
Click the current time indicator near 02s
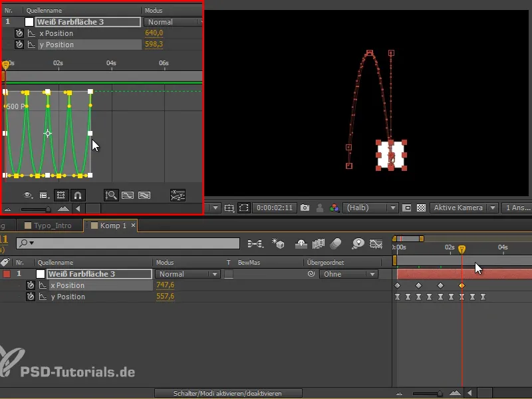[x=462, y=249]
